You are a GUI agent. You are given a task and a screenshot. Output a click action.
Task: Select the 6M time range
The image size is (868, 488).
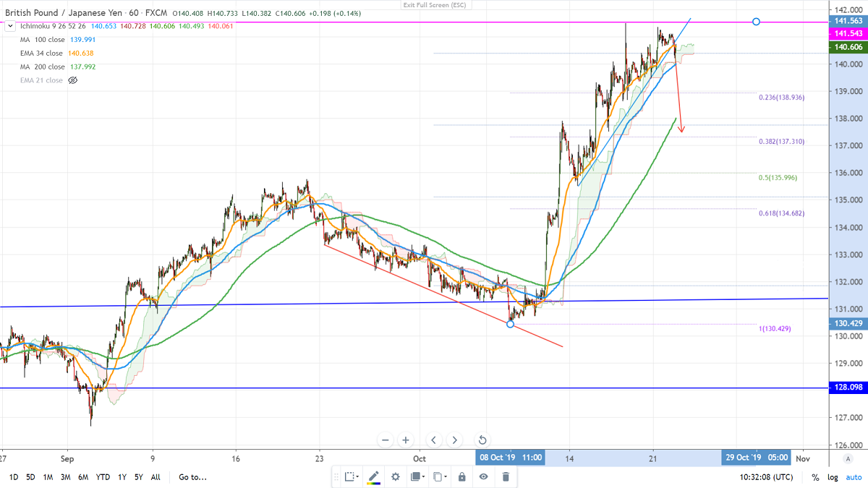point(83,477)
